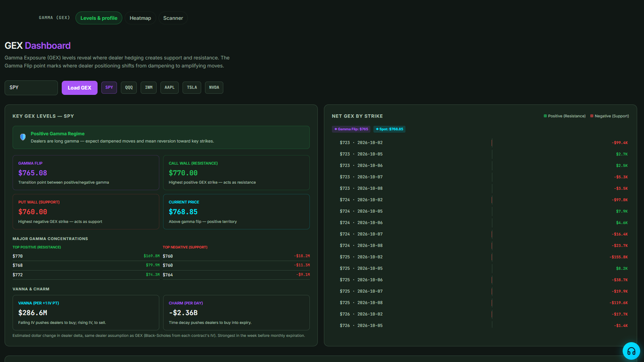The height and width of the screenshot is (362, 644).
Task: Switch to the Levels & profile tab
Action: [x=99, y=18]
